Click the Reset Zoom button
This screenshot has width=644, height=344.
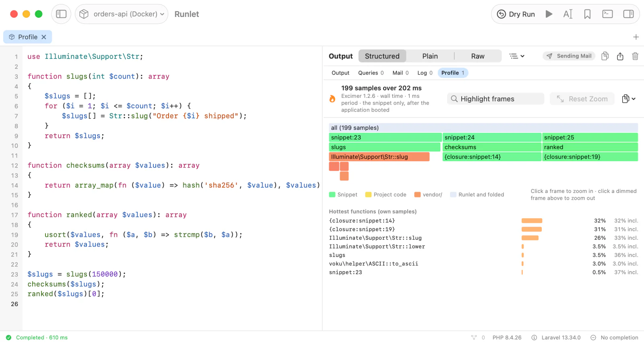coord(582,99)
